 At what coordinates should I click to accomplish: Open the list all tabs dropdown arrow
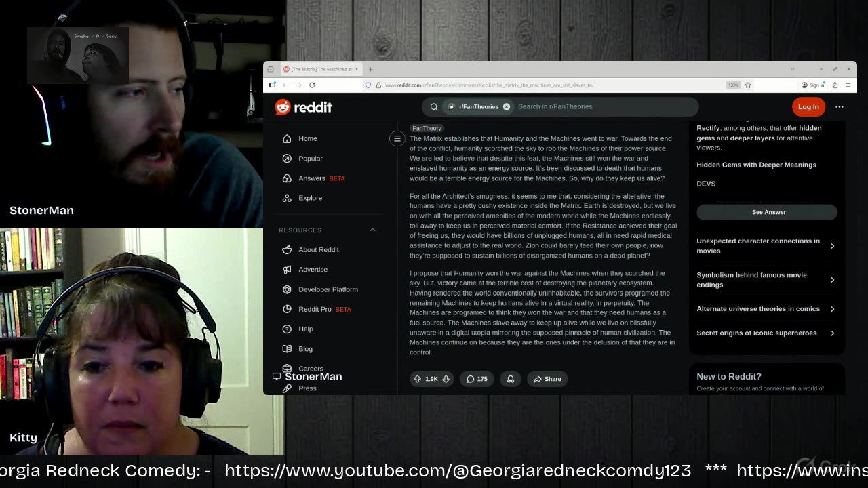(792, 69)
